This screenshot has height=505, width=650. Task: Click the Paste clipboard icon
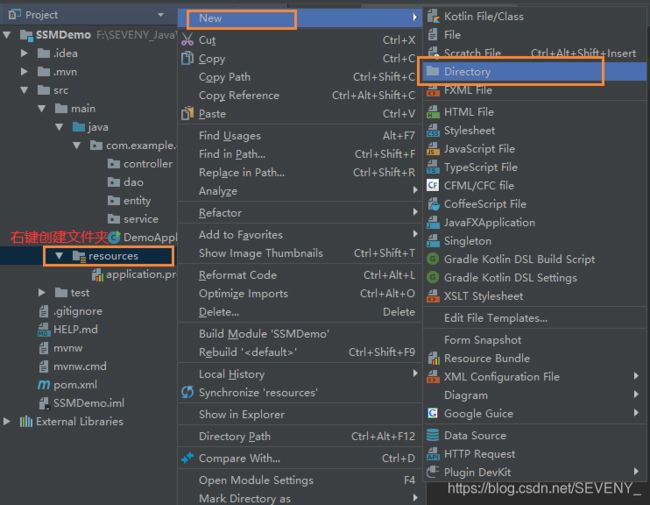[187, 113]
